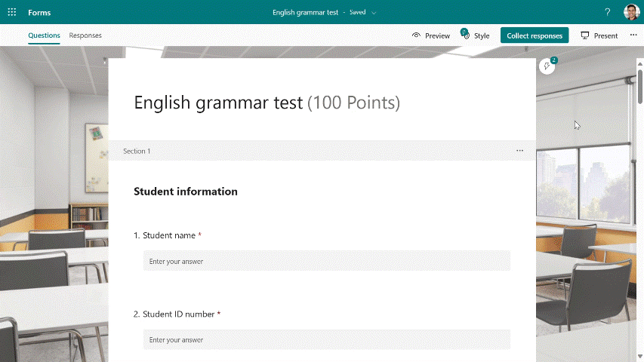
Task: Open Section 1 more options ellipsis
Action: coord(519,151)
